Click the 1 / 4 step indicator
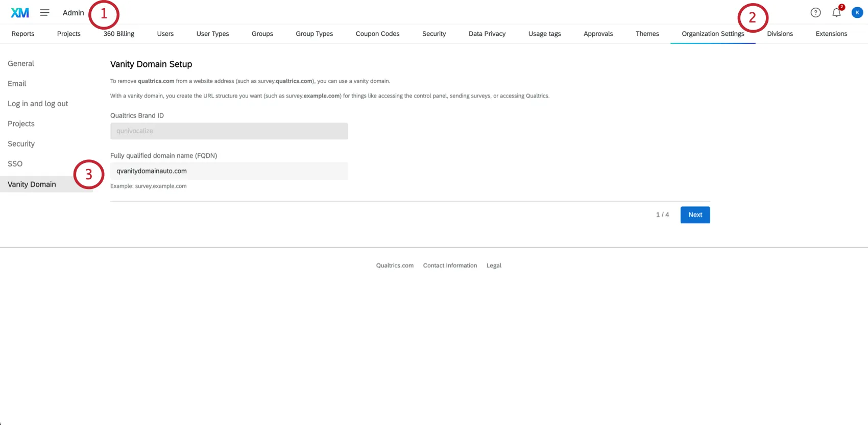868x425 pixels. [x=662, y=215]
